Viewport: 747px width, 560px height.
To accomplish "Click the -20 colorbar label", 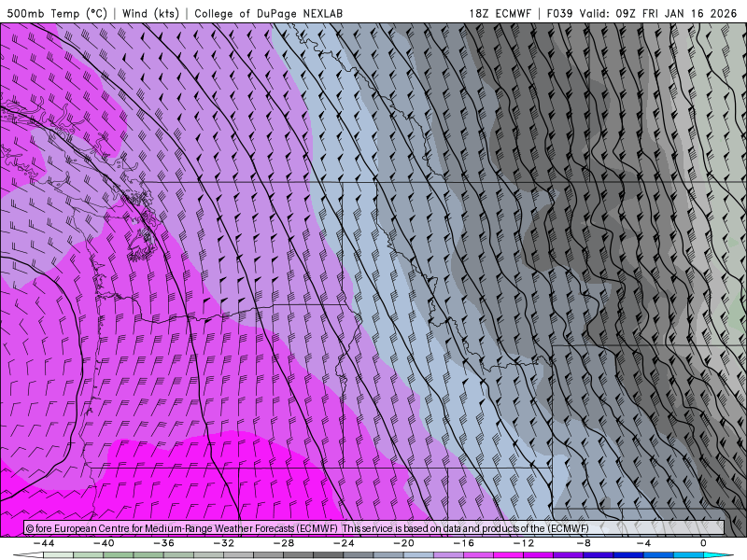I will click(404, 543).
